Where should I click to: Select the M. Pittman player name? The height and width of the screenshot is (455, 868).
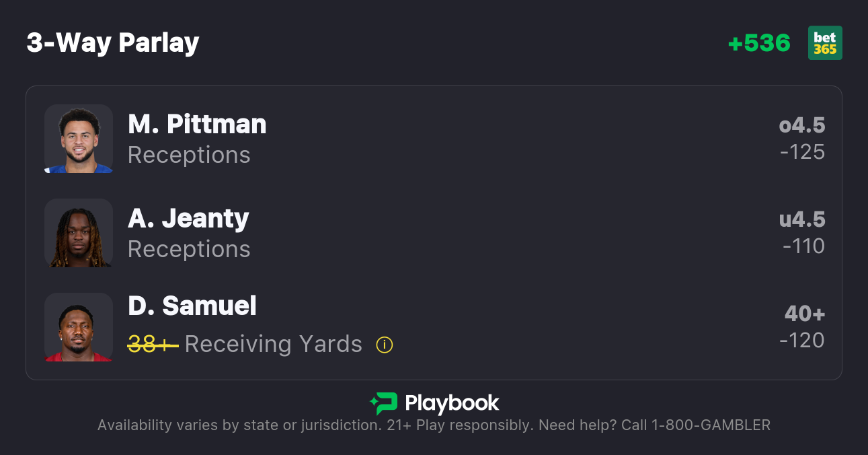(x=197, y=125)
